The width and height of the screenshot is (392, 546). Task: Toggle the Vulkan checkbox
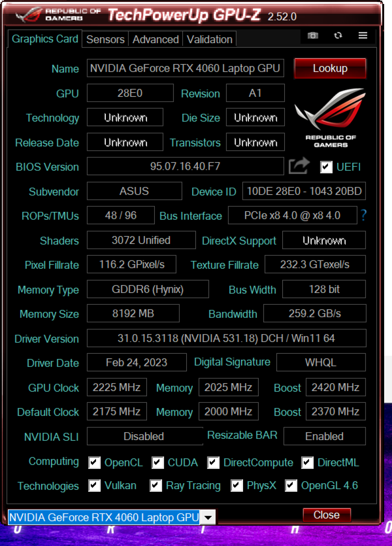pos(94,486)
